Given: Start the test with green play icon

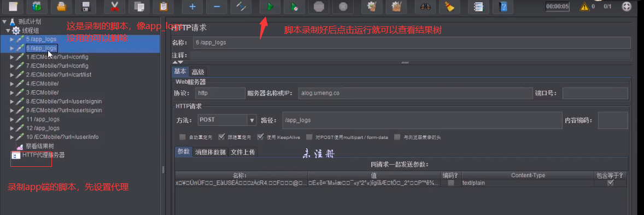Looking at the screenshot, I should coord(270,6).
